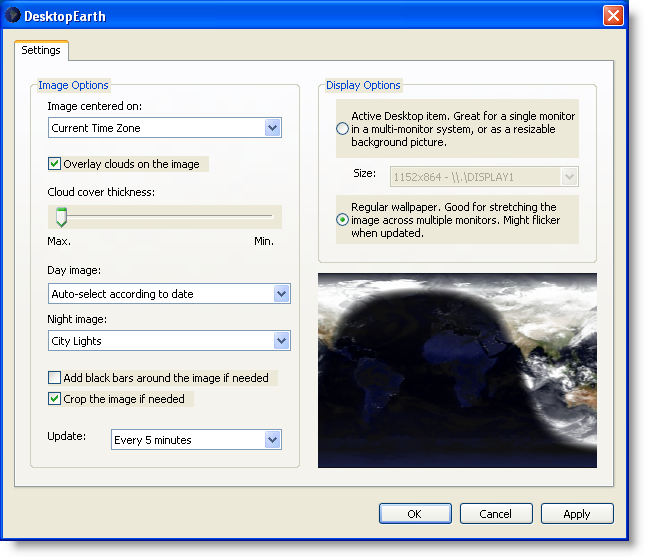Open the Image centered on dropdown
Screen dimensions: 645x557
(x=165, y=128)
